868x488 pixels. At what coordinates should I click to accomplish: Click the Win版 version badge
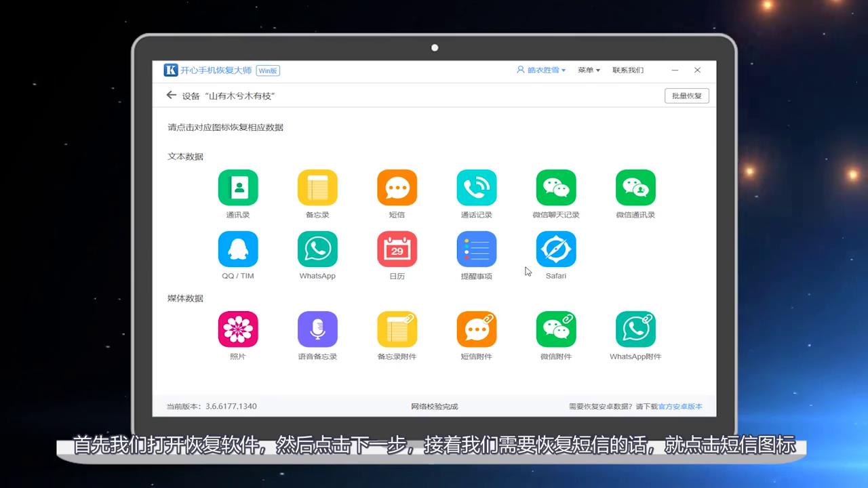pyautogui.click(x=268, y=70)
